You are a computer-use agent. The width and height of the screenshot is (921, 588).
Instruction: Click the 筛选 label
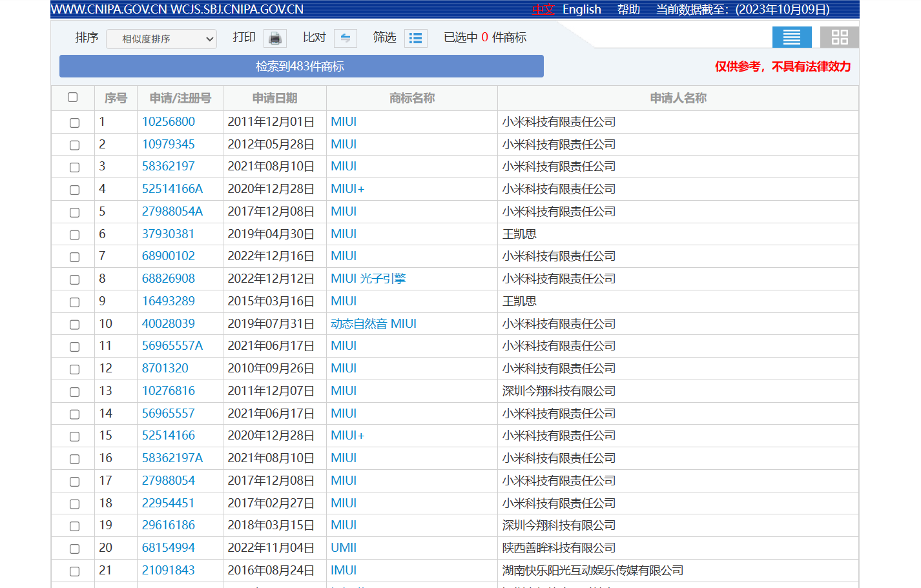coord(385,37)
